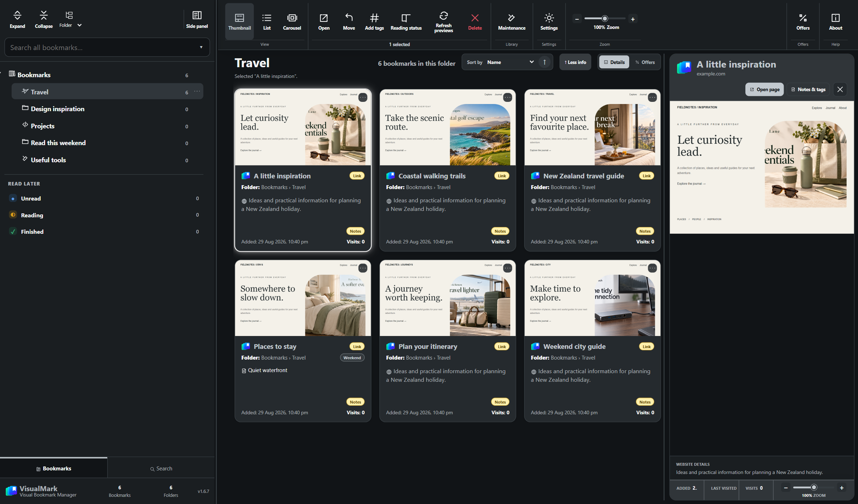The height and width of the screenshot is (504, 858).
Task: Click the Add tags hash icon
Action: (374, 18)
